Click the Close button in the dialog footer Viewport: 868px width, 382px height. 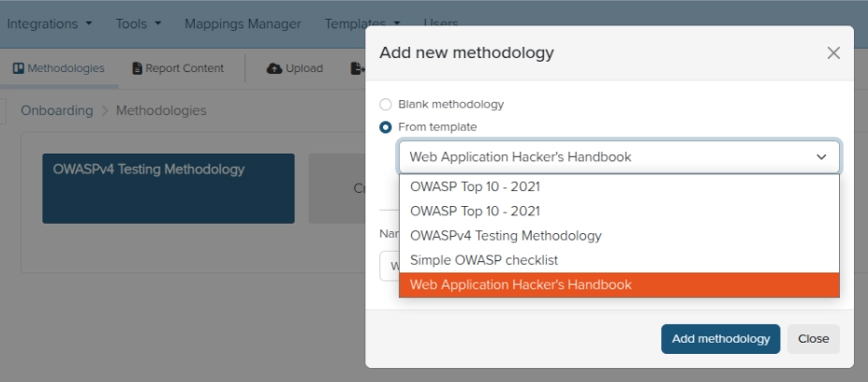(813, 339)
